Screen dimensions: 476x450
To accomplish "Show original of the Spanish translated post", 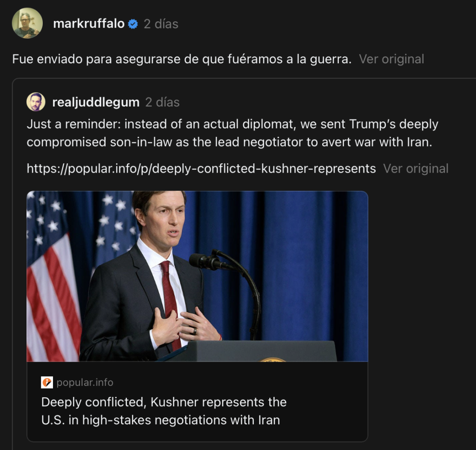I will [391, 59].
